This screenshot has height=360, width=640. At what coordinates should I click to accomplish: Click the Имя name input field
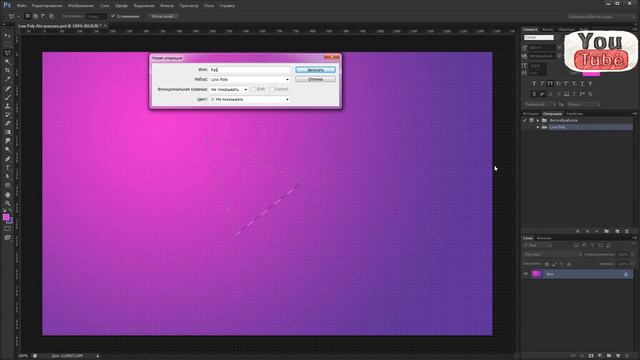(x=250, y=70)
